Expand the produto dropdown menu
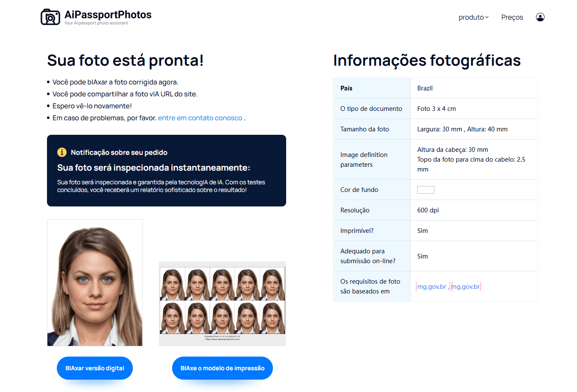 (x=473, y=17)
